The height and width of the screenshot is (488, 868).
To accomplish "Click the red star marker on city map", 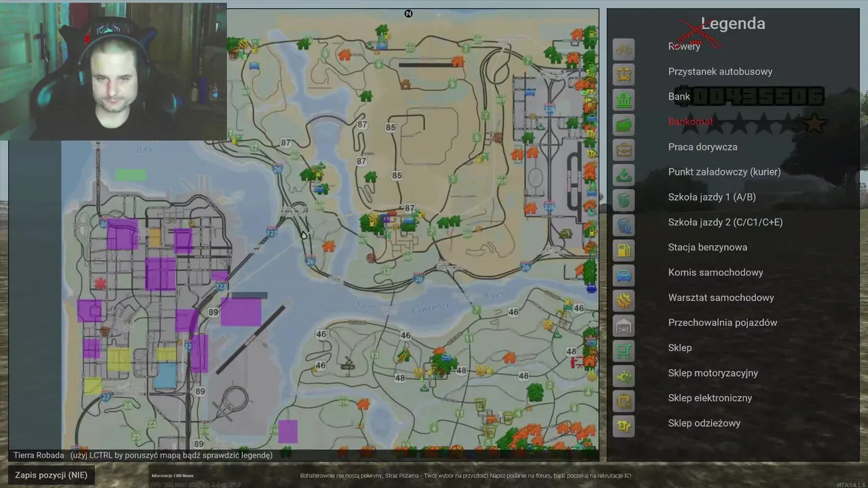I will click(x=101, y=283).
